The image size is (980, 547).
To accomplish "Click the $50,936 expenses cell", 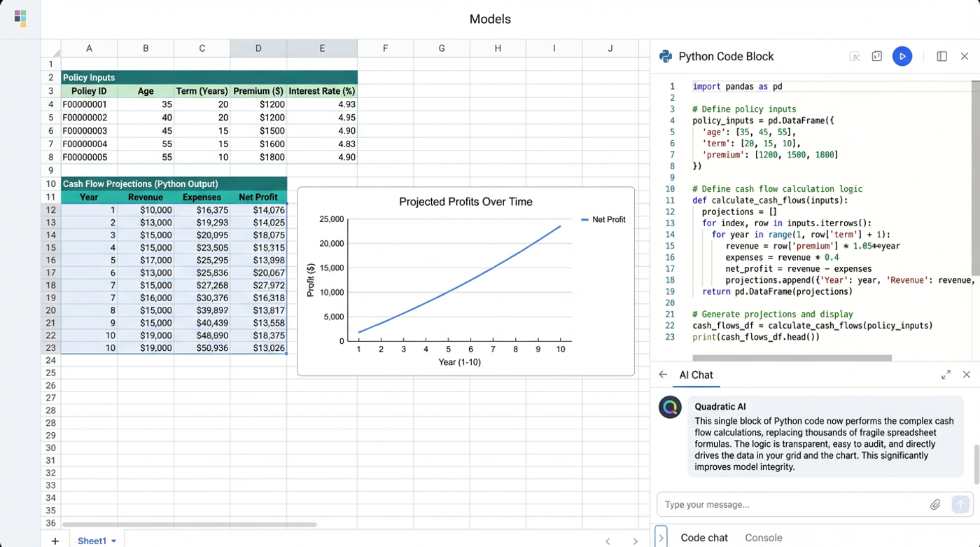I will click(202, 348).
